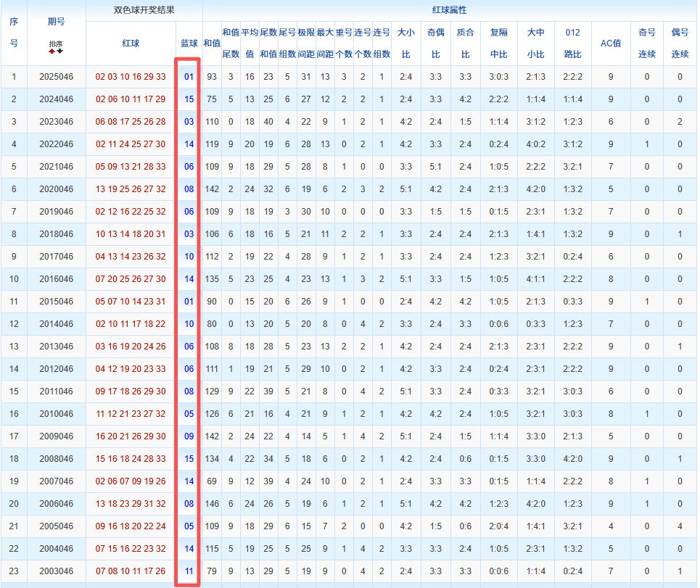700x588 pixels.
Task: Select red balls 11 12 21 23 27 32
Action: click(x=131, y=414)
